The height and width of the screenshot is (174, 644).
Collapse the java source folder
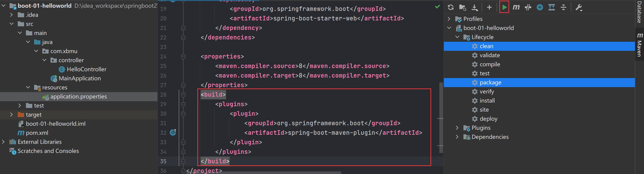point(28,42)
